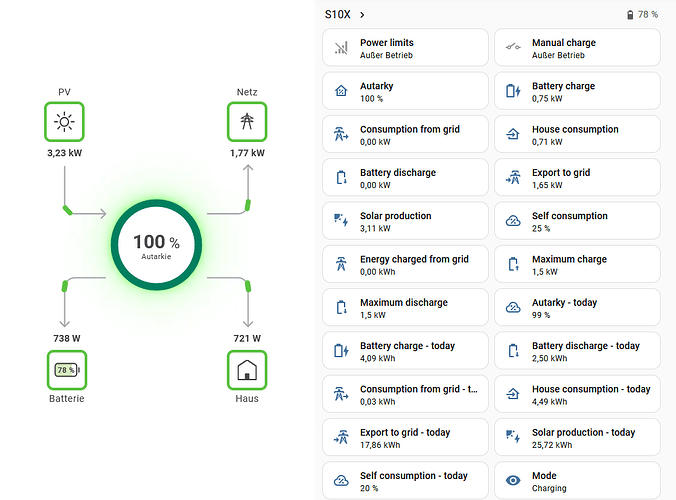Click the Battery charge icon

[x=513, y=91]
